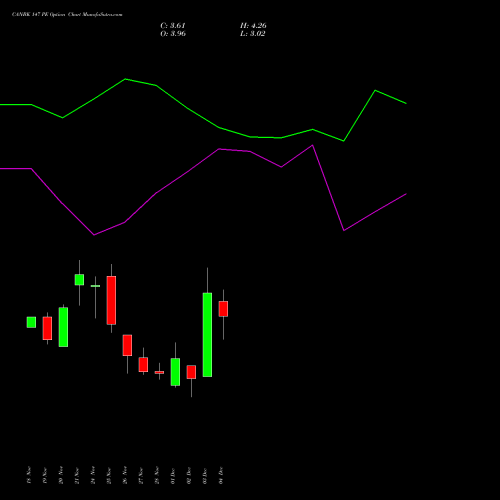Select the "01 Dec" date axis label
The image size is (500, 500).
pos(173,475)
